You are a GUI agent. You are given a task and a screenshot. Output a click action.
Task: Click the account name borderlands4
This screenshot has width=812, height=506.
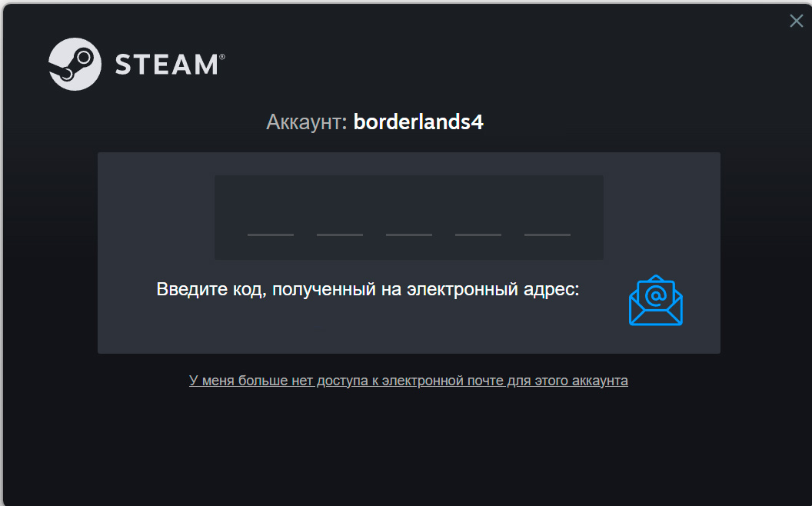coord(418,122)
